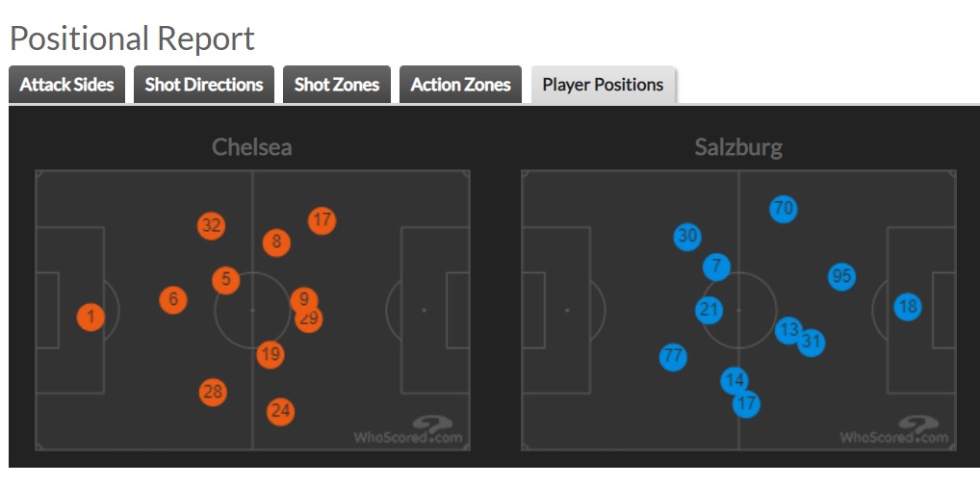Select Chelsea player marker 28
Viewport: 980px width, 485px height.
(213, 392)
